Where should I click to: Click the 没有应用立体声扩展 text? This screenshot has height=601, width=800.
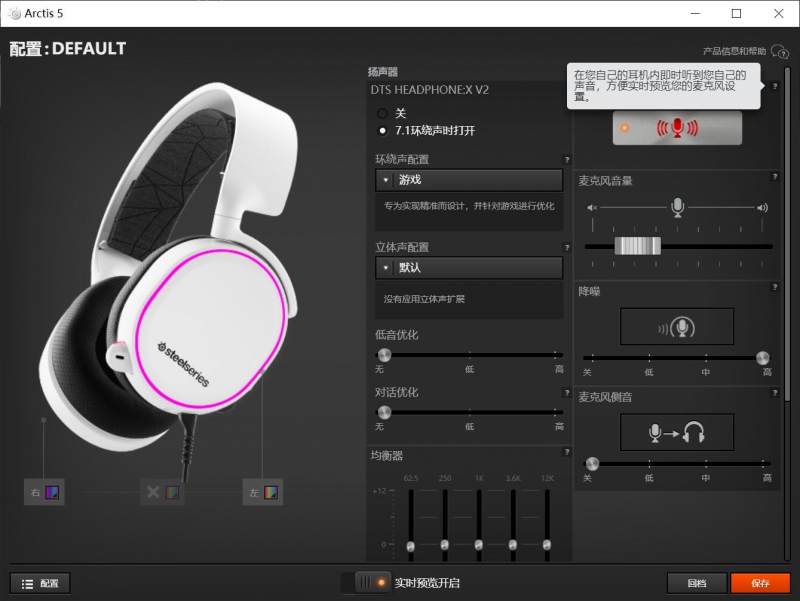pos(424,299)
